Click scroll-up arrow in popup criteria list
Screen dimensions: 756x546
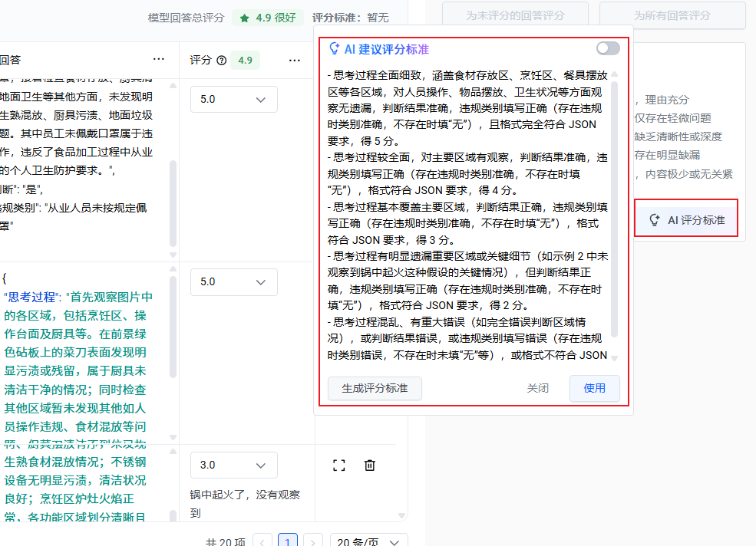(614, 74)
